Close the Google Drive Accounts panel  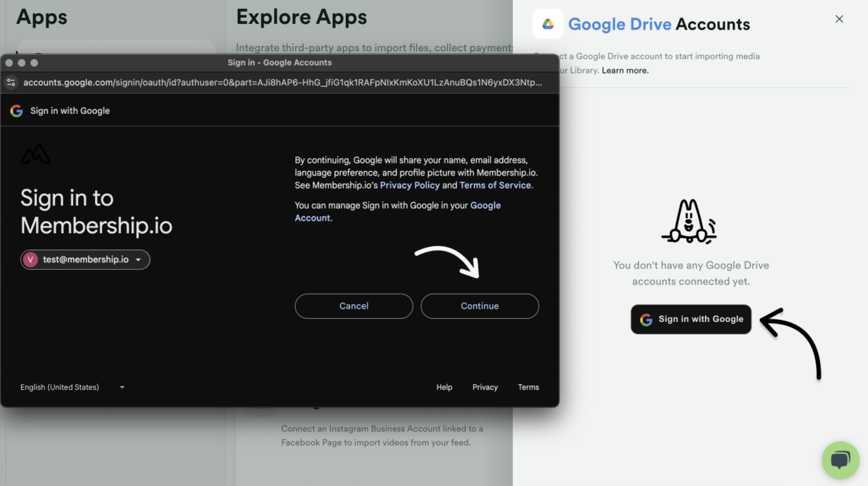pyautogui.click(x=839, y=19)
